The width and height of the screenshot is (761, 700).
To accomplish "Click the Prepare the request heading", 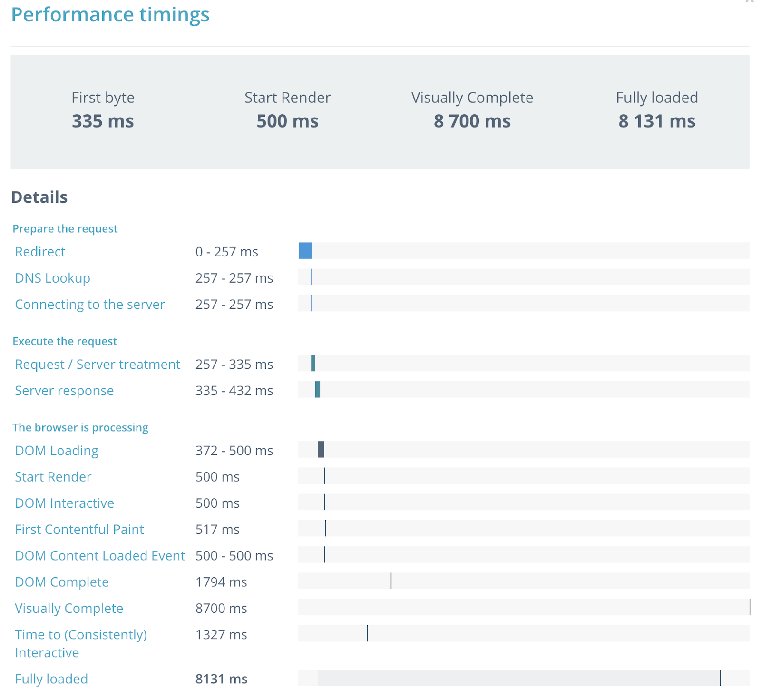I will [x=65, y=229].
